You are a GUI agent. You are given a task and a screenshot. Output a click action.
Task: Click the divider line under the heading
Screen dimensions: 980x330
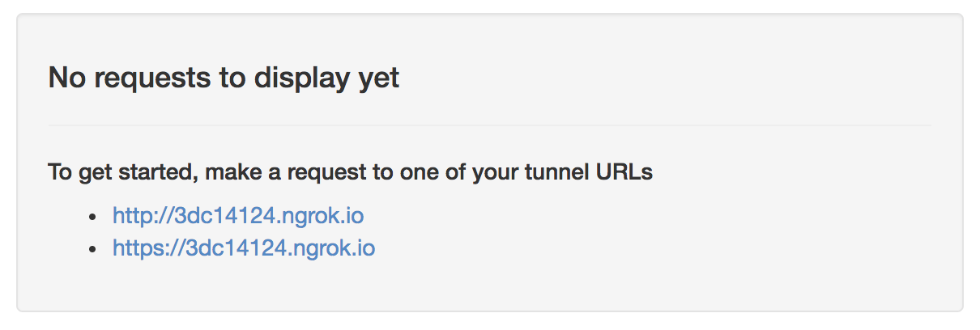coord(489,125)
